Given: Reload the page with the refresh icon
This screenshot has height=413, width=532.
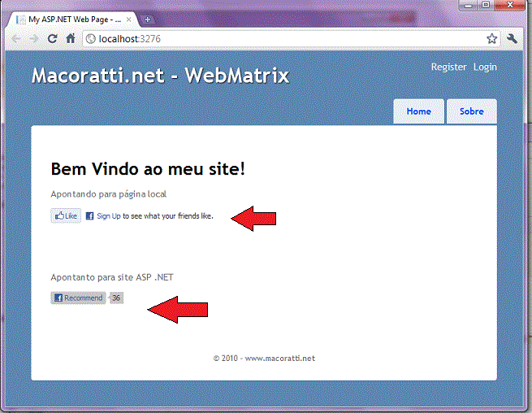Looking at the screenshot, I should click(52, 38).
